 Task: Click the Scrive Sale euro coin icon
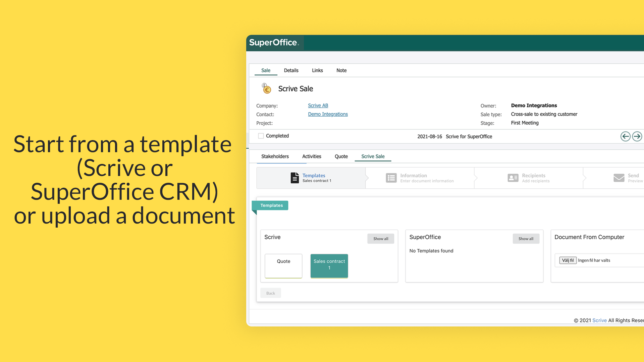coord(266,88)
